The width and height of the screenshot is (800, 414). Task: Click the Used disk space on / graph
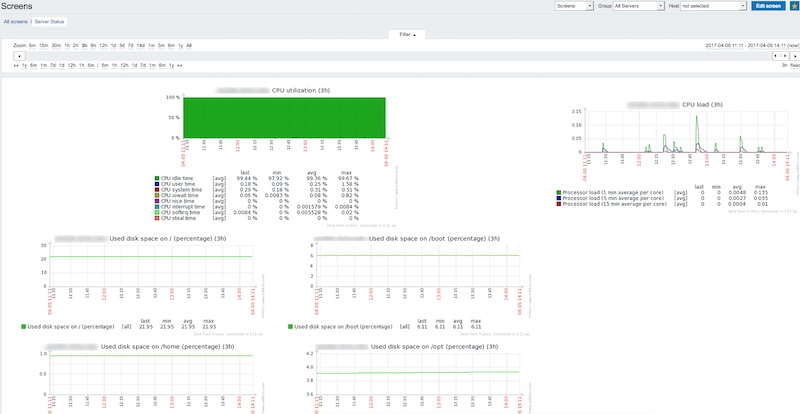(x=151, y=266)
